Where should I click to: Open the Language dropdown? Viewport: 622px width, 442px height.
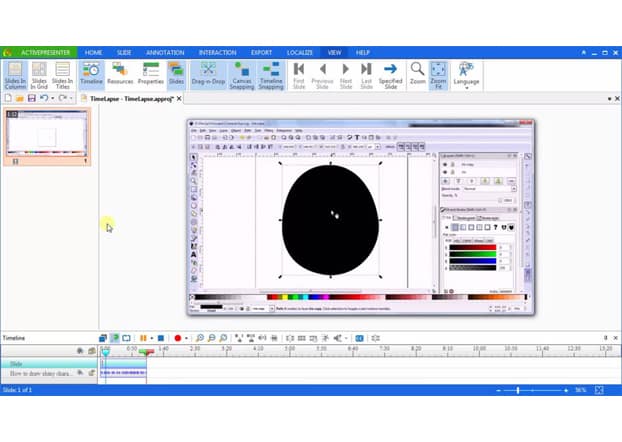(467, 75)
